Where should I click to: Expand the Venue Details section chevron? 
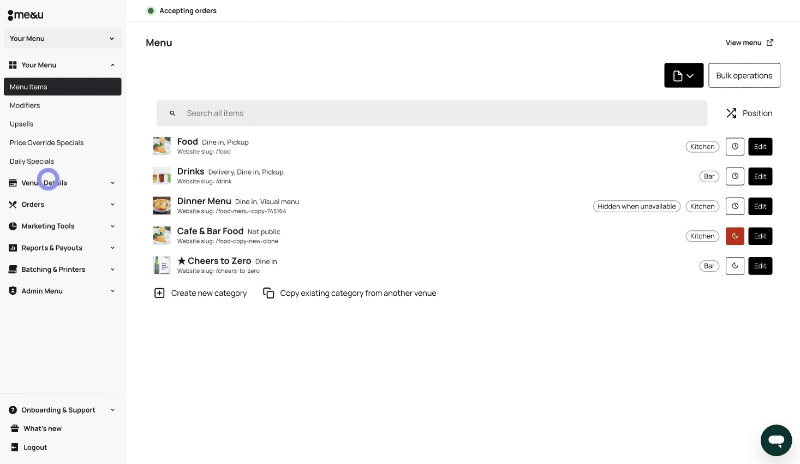112,183
